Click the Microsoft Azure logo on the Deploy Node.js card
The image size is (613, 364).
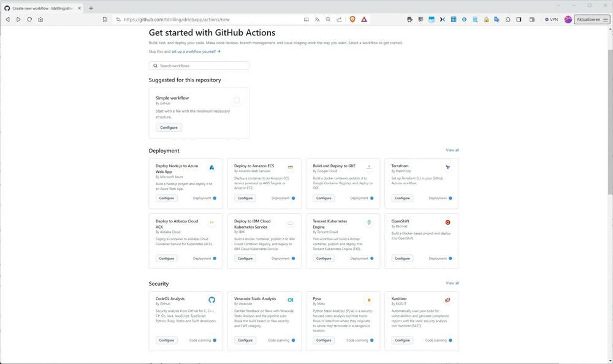211,167
